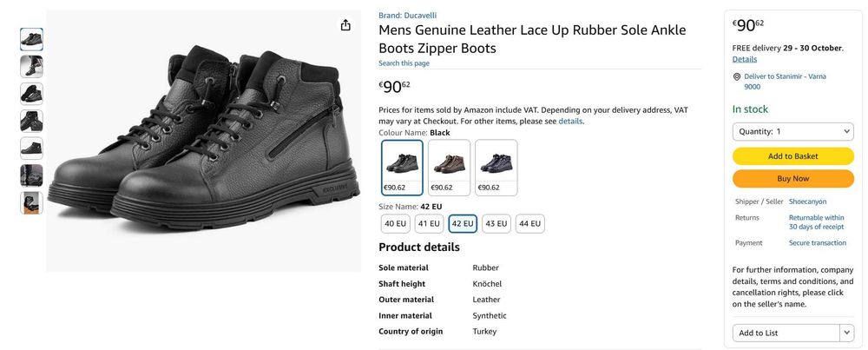
Task: Click the Search this page link
Action: (404, 63)
